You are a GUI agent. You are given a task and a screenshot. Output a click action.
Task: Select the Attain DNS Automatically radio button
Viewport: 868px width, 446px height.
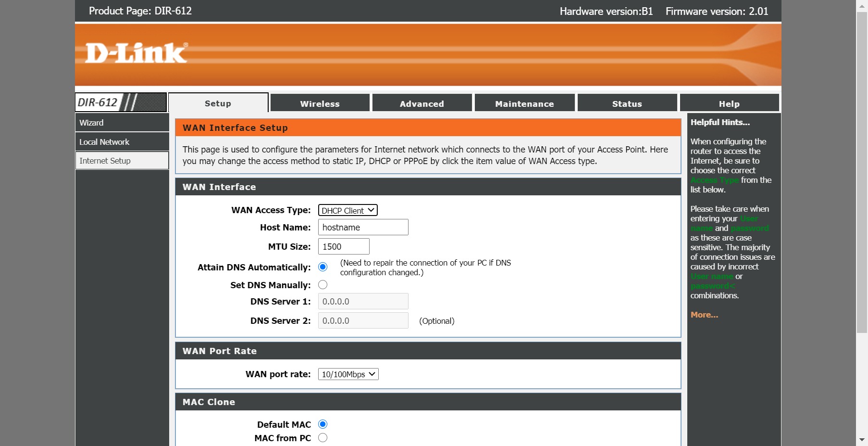323,267
